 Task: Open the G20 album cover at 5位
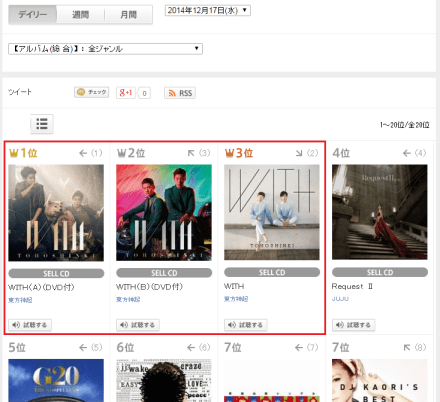[56, 380]
